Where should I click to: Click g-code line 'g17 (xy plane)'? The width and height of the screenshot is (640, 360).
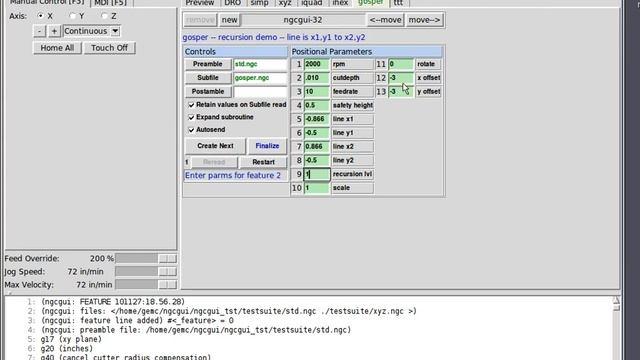click(x=71, y=339)
